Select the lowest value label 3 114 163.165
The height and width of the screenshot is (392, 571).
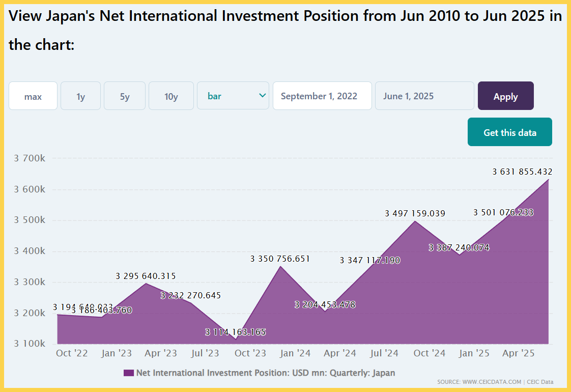point(236,332)
